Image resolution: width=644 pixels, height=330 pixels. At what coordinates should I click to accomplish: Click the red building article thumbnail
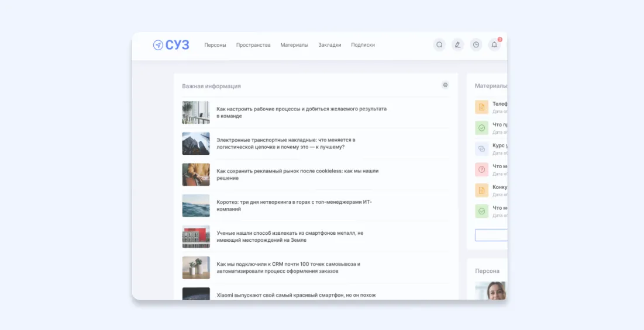[x=196, y=237]
